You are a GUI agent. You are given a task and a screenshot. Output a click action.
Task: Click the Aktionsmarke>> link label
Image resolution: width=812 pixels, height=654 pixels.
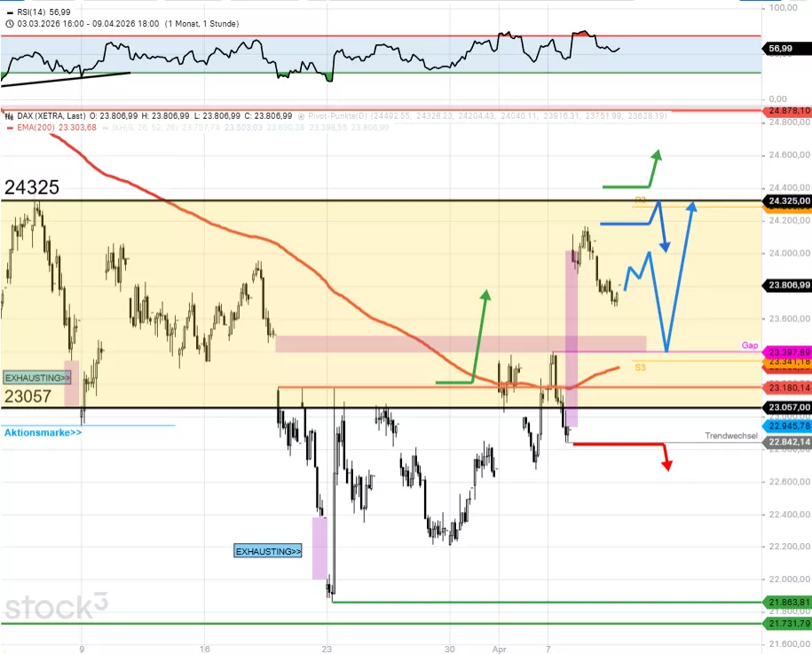[x=43, y=432]
